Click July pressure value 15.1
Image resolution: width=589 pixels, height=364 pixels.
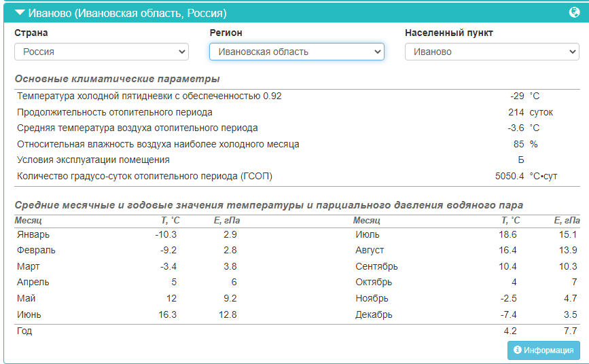click(x=568, y=234)
